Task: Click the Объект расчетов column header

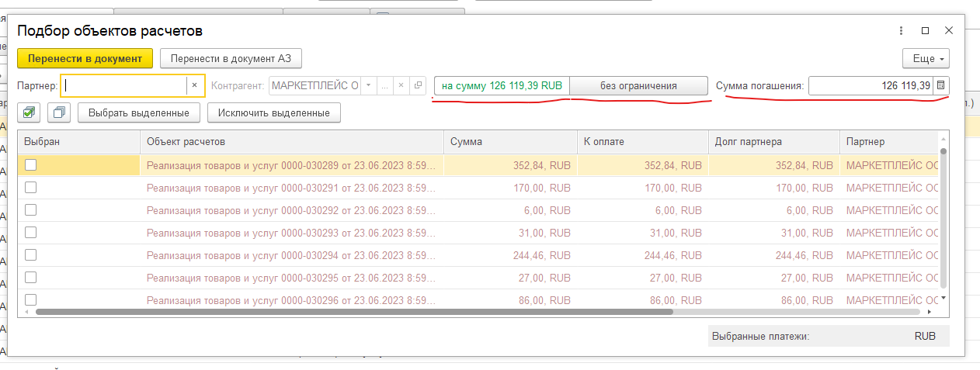Action: click(x=291, y=141)
